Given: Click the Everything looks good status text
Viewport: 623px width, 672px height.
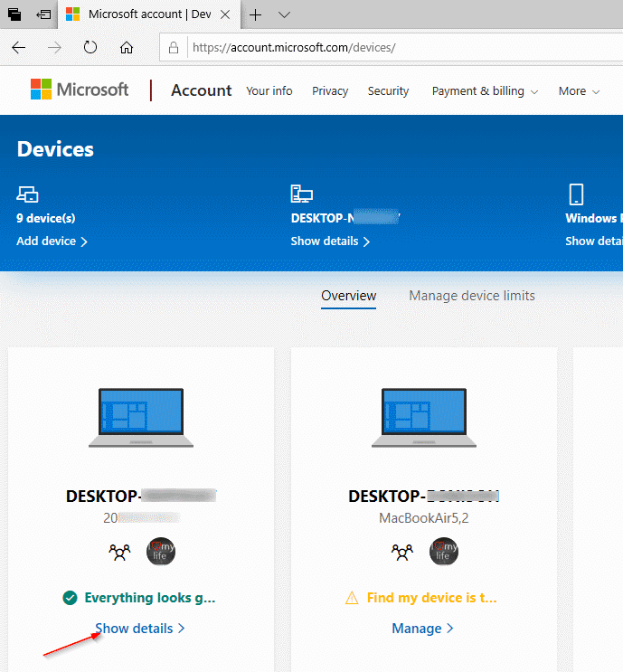Looking at the screenshot, I should coord(150,598).
